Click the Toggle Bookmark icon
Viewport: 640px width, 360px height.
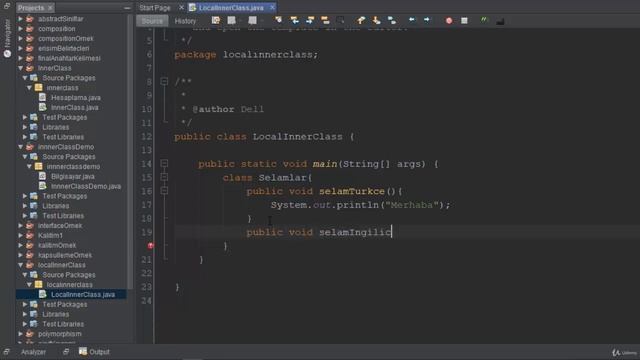(392, 20)
